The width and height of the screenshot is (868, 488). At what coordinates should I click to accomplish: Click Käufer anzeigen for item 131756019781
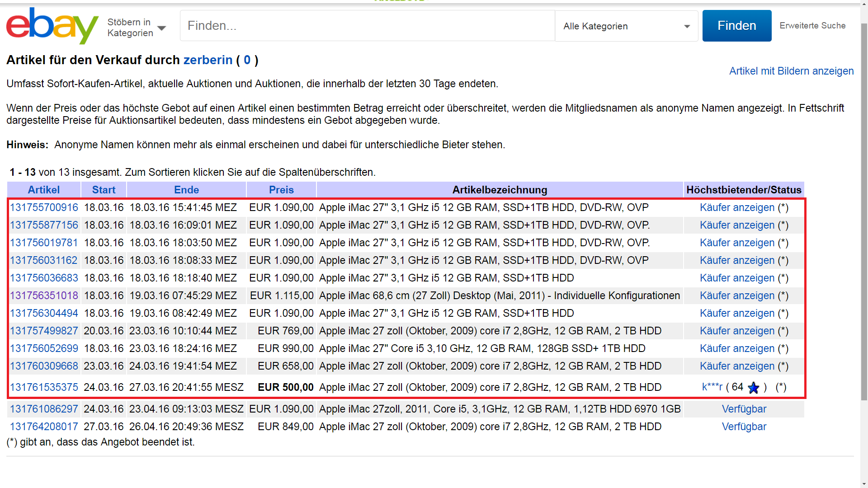click(x=737, y=243)
